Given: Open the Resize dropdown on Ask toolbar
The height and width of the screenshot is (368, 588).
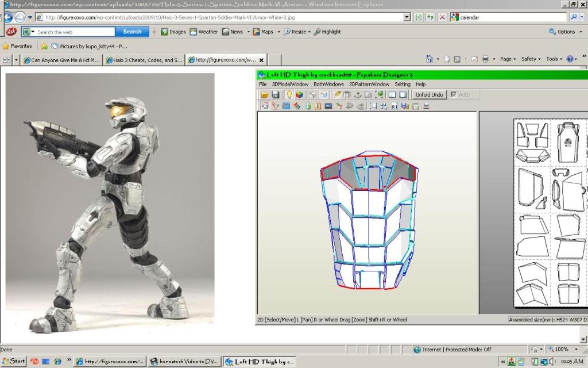Looking at the screenshot, I should click(x=297, y=32).
